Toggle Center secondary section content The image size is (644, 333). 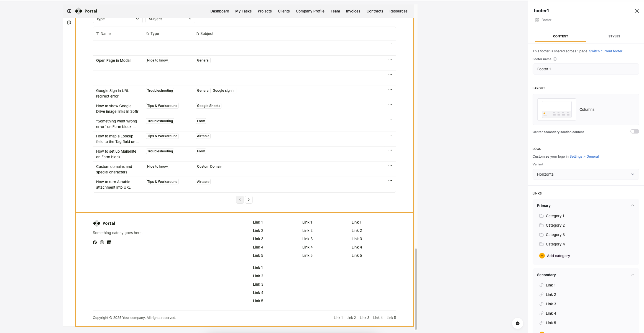pyautogui.click(x=635, y=132)
